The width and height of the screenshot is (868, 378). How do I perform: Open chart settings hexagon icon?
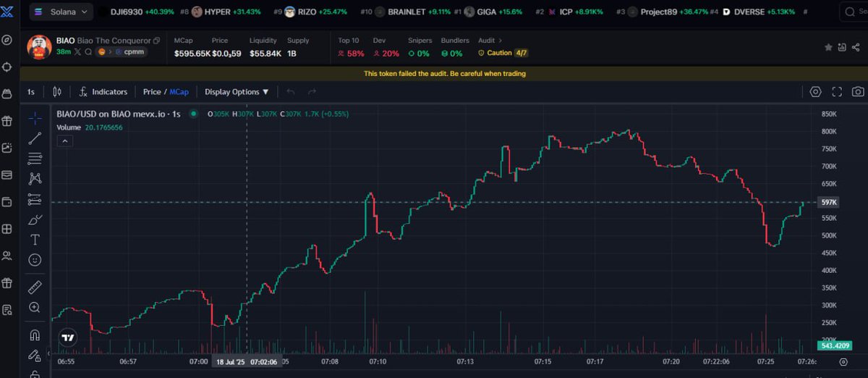815,92
